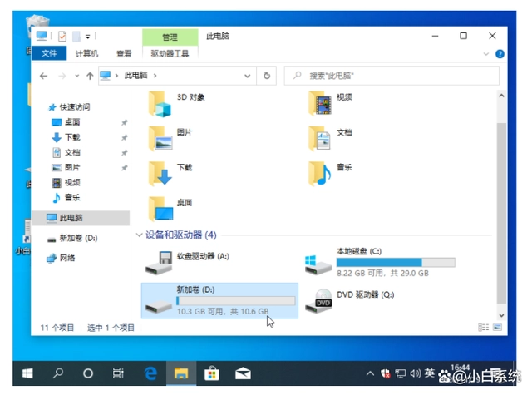Show hidden system tray icons

[x=370, y=373]
